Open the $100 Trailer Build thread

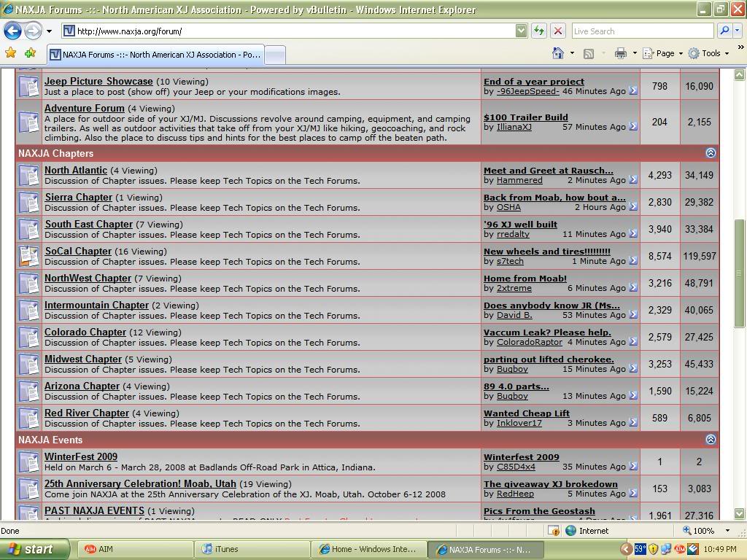(526, 117)
